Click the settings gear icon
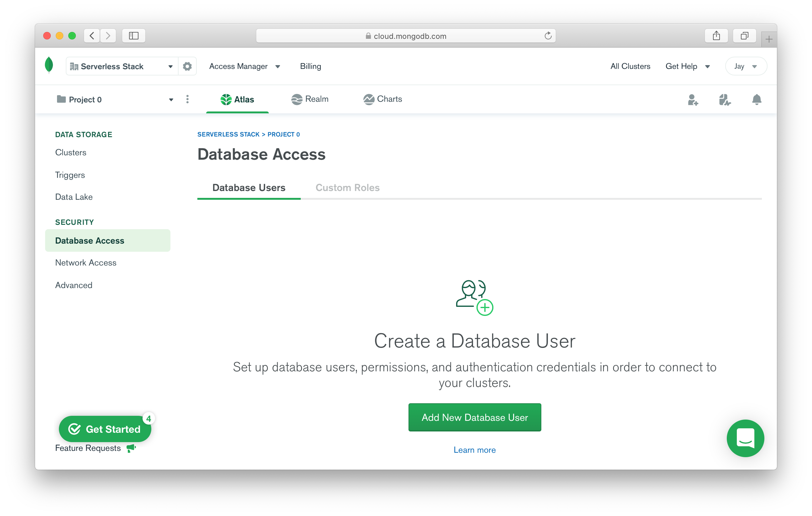The width and height of the screenshot is (812, 516). (x=187, y=66)
